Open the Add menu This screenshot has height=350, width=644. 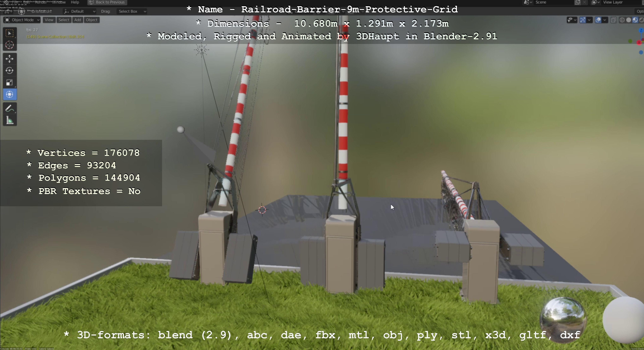point(77,20)
